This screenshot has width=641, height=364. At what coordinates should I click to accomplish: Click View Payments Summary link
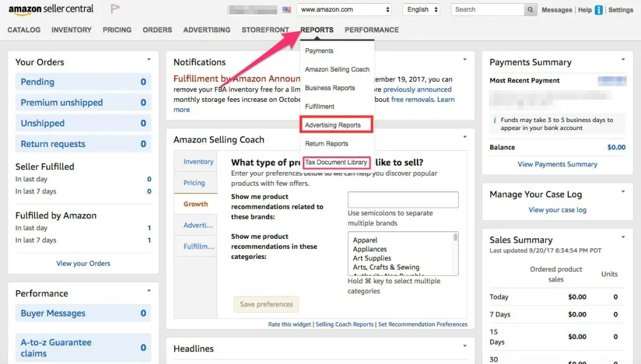coord(557,164)
